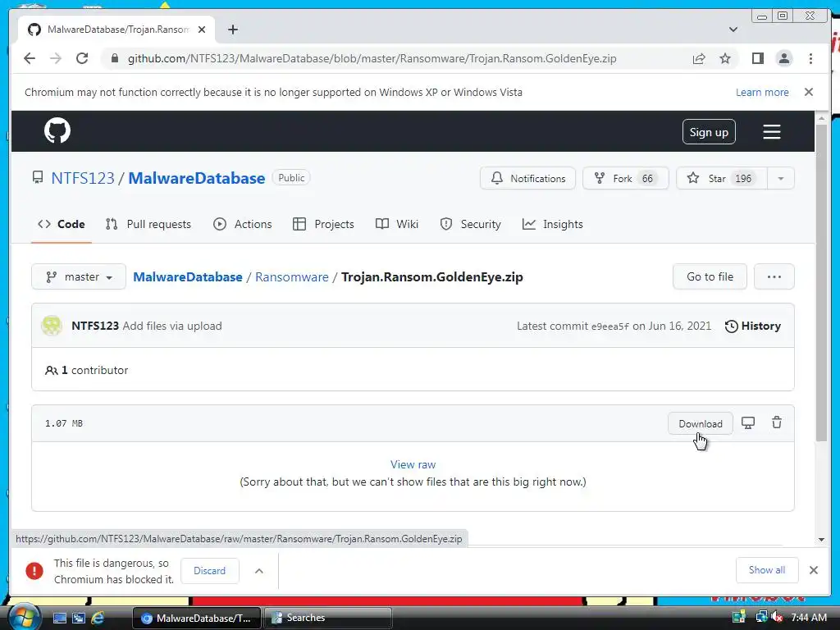Reload the page with the refresh icon
Image resolution: width=840 pixels, height=630 pixels.
82,58
